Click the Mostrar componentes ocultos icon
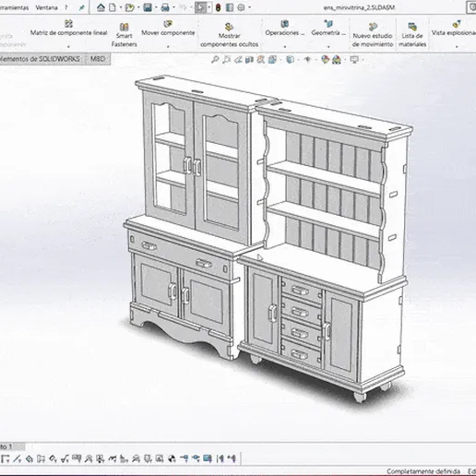 [229, 27]
